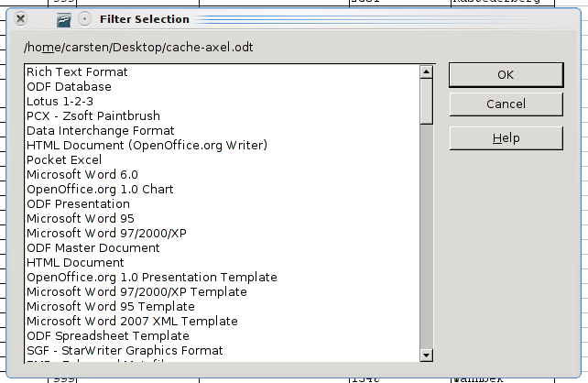
Task: Open Help for filter selection
Action: [505, 138]
